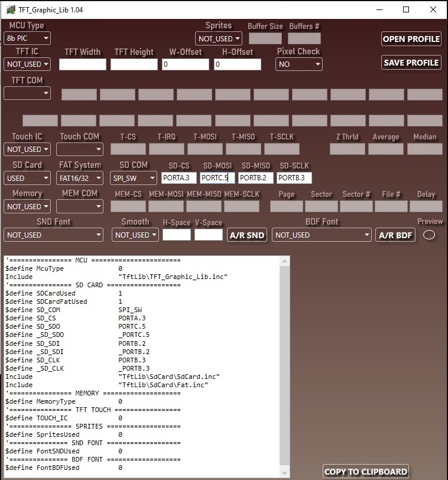Image resolution: width=448 pixels, height=480 pixels.
Task: Focus the TFT Height input field
Action: (134, 64)
